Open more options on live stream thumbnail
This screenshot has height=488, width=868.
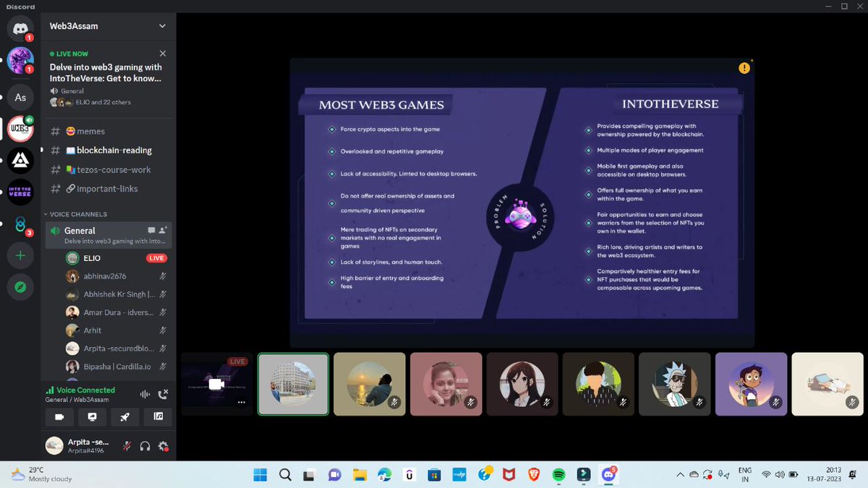coord(242,402)
